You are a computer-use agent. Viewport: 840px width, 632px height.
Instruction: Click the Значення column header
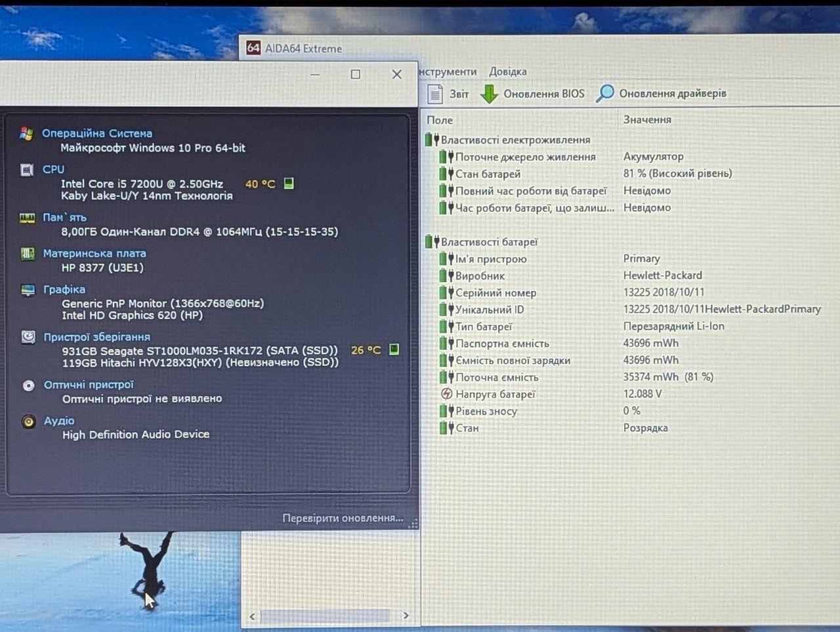click(x=647, y=119)
